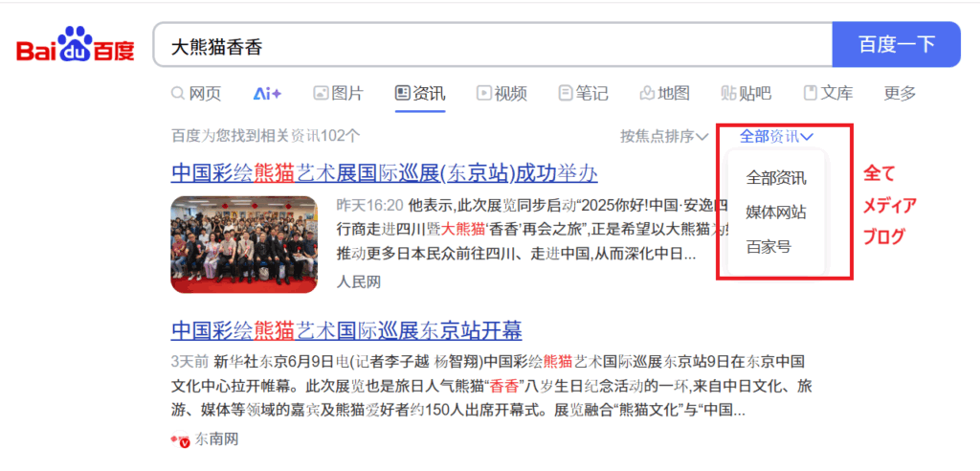
Task: Switch to the 网页 tab
Action: click(x=196, y=94)
